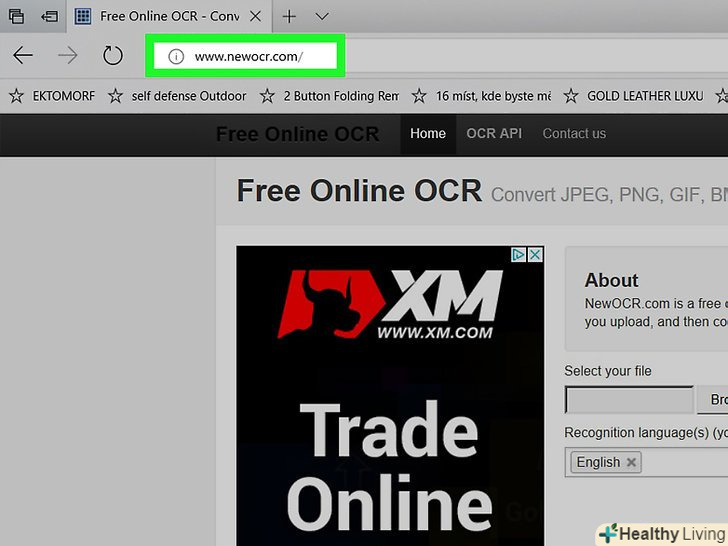
Task: Close the Free Online OCR tab
Action: pos(255,16)
